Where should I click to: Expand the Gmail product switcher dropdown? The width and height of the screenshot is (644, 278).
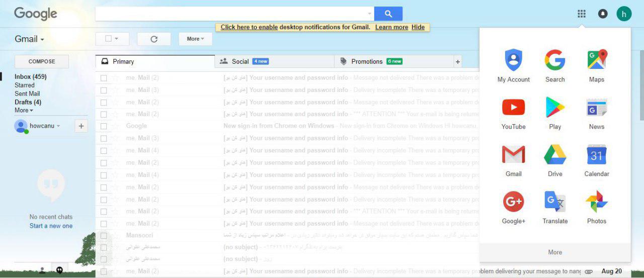tap(29, 39)
